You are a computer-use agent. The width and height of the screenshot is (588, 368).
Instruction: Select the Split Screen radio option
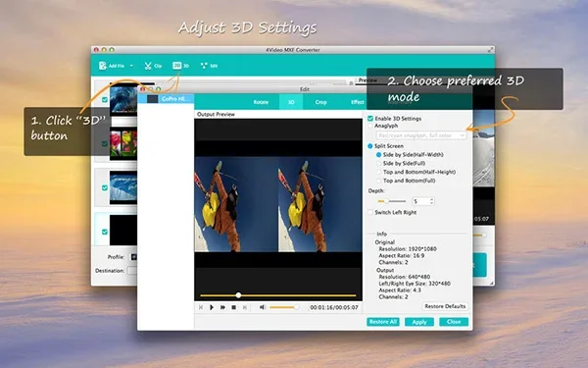[x=370, y=145]
